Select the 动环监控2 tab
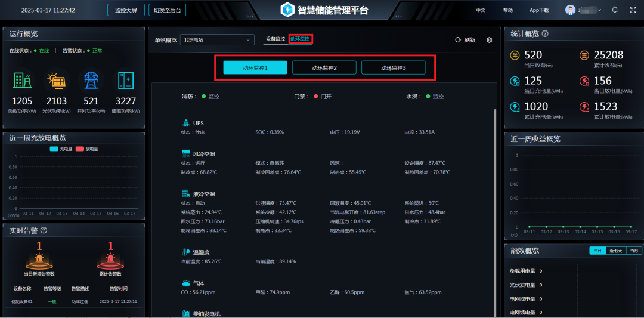Screen dimensions: 644x318 coord(324,68)
